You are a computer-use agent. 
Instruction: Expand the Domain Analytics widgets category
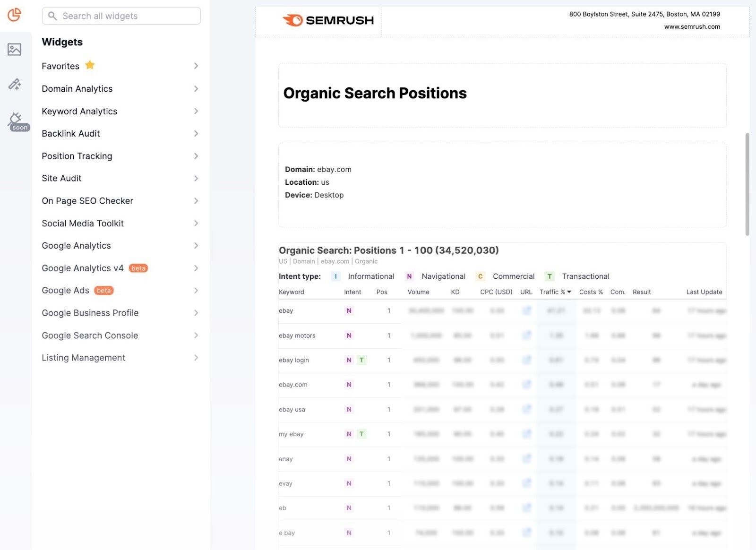coord(77,88)
